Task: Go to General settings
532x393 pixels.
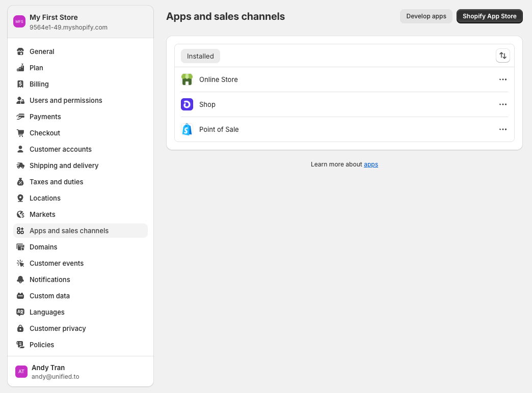Action: coord(81,51)
